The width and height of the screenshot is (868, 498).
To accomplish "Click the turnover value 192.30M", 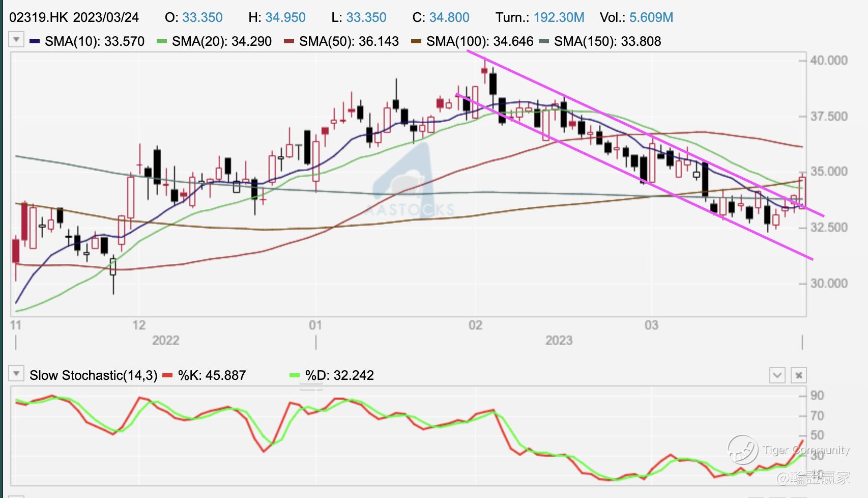I will pos(559,17).
